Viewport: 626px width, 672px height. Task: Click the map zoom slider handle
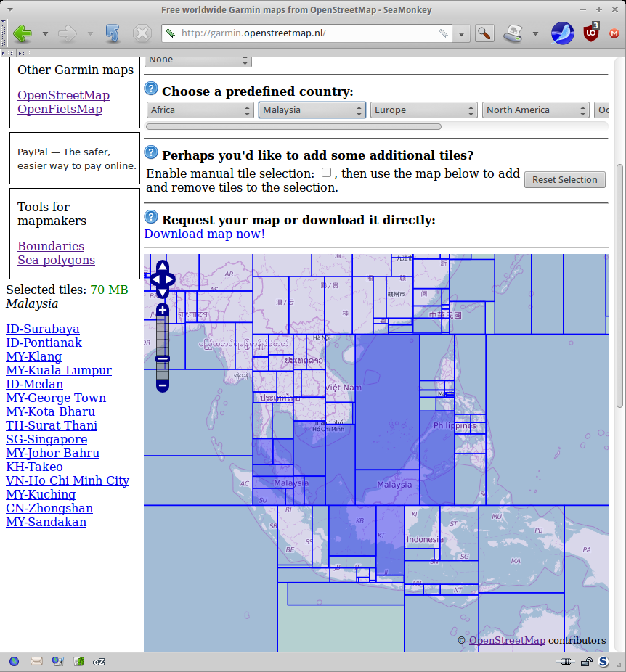tap(163, 359)
